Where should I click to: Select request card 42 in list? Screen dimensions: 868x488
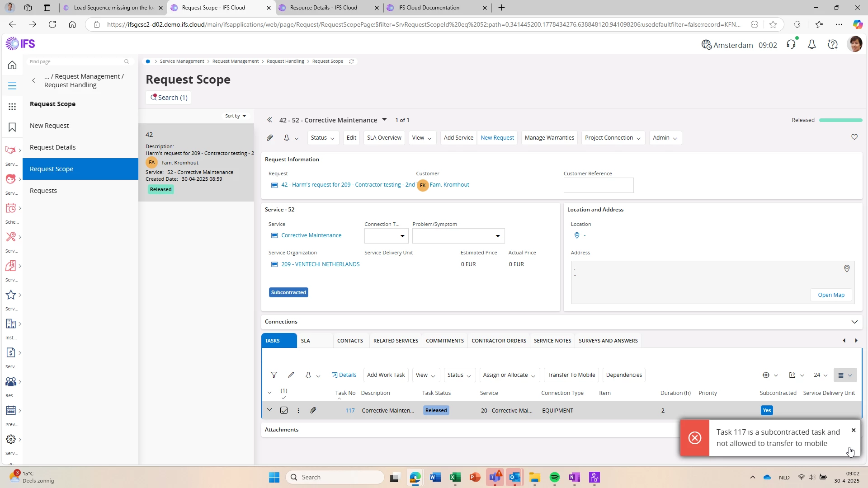point(196,162)
